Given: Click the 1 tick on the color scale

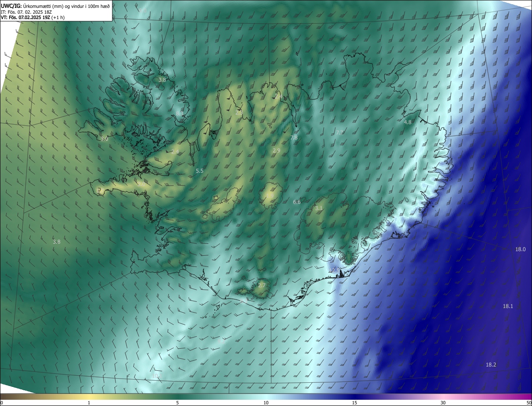Looking at the screenshot, I should click(x=89, y=403).
